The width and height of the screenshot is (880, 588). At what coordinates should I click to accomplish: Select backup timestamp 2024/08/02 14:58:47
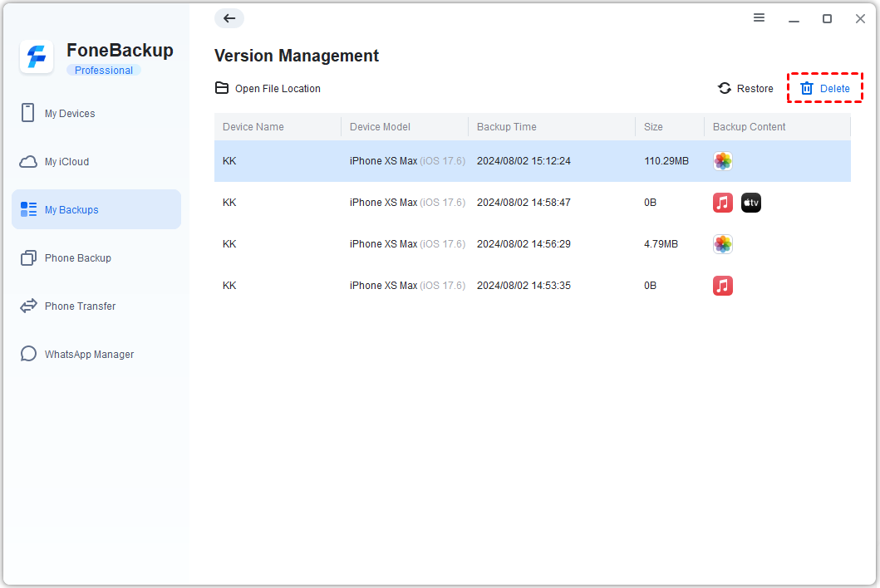[524, 203]
